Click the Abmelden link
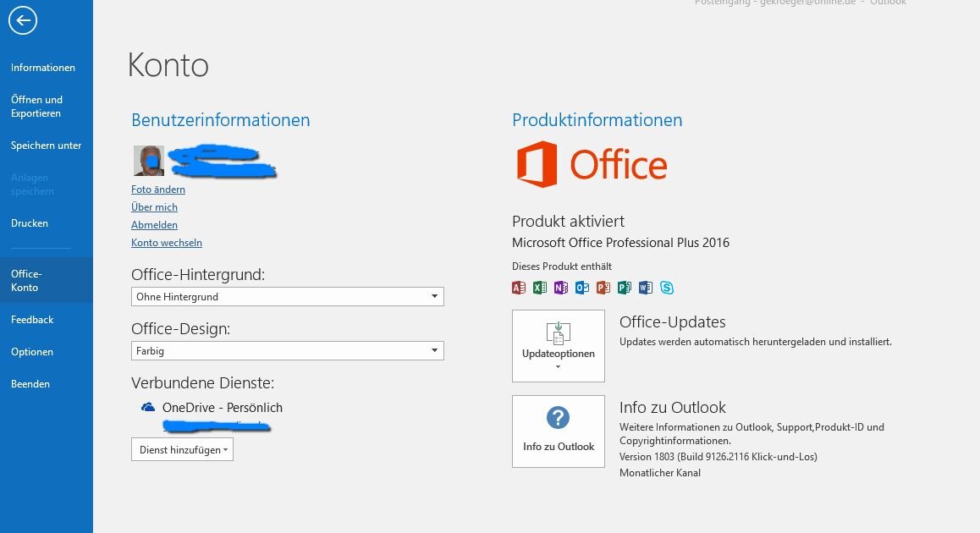The width and height of the screenshot is (980, 533). [x=154, y=225]
